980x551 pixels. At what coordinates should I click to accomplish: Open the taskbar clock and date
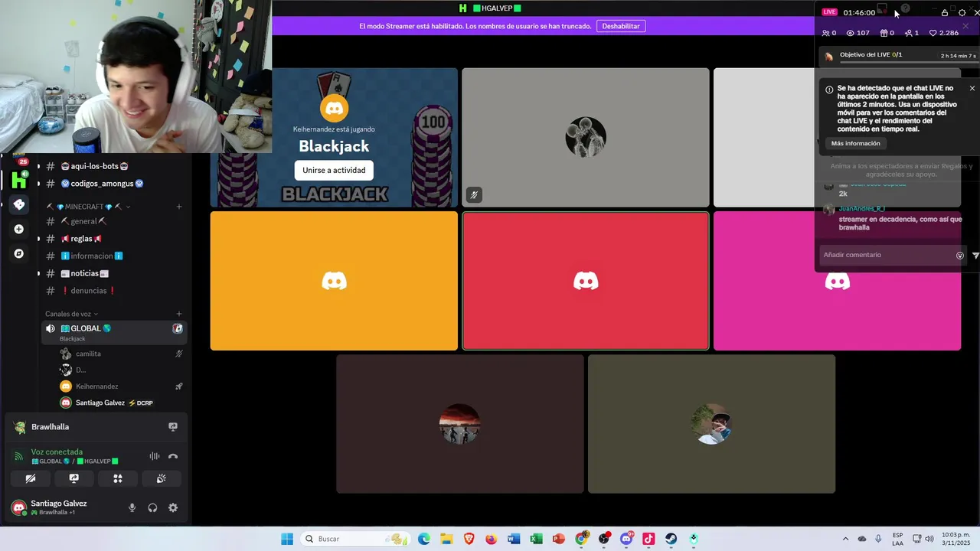(954, 539)
